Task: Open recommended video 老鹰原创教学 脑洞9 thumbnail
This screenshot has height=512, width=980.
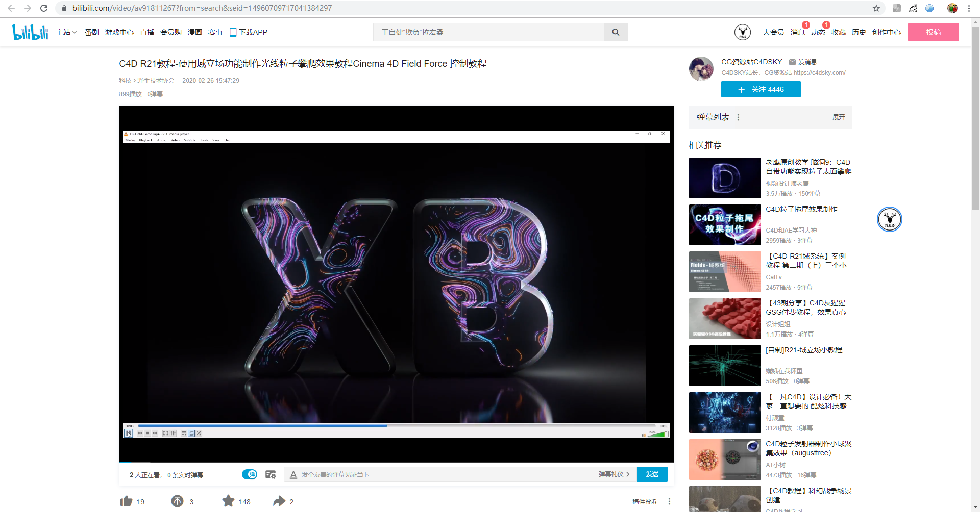Action: pos(725,177)
